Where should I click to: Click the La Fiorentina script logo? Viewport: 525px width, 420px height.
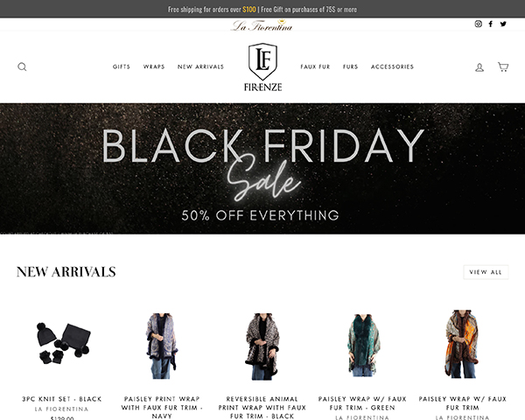click(x=262, y=25)
